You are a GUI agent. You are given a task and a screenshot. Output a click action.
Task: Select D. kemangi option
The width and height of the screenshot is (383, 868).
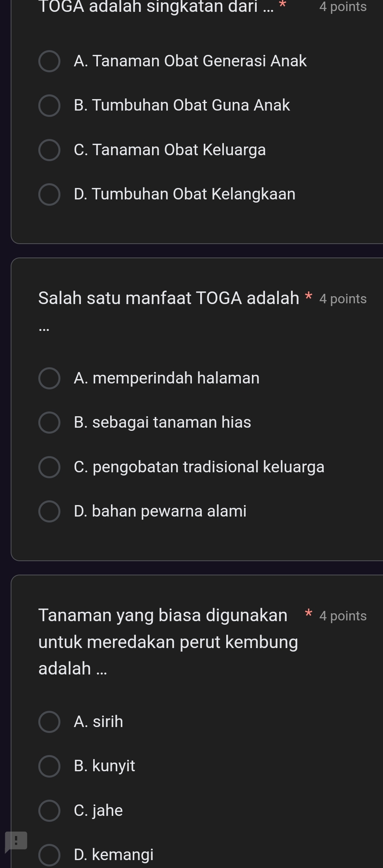49,855
